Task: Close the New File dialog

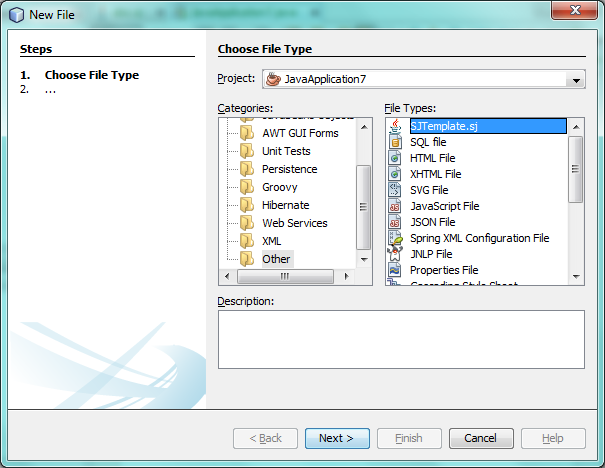Action: click(x=577, y=14)
